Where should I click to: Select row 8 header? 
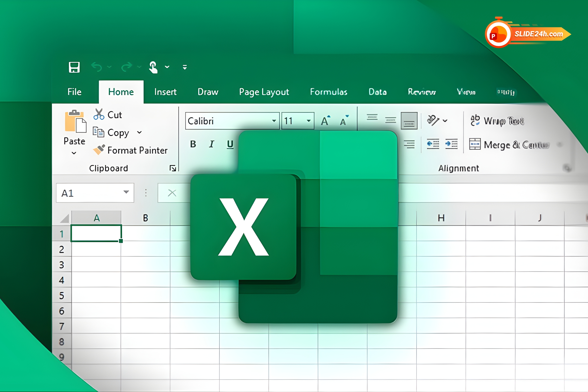click(62, 342)
